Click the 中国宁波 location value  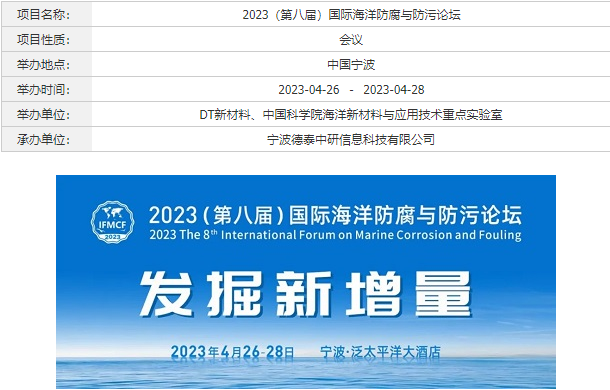pyautogui.click(x=351, y=65)
